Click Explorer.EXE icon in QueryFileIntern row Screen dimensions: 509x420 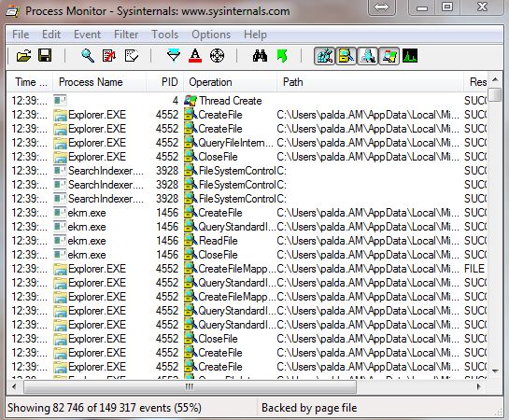click(60, 143)
